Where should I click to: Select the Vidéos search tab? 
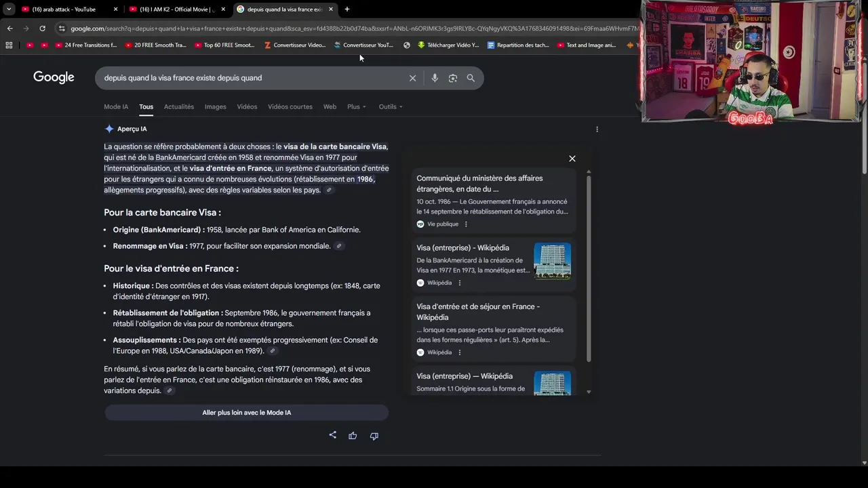click(x=247, y=106)
